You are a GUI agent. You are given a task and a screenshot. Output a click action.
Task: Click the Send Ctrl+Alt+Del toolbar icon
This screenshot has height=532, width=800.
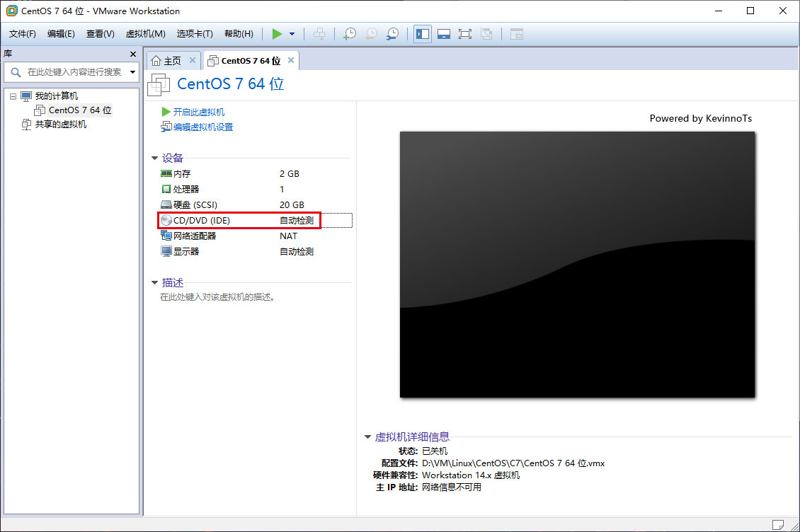(319, 34)
